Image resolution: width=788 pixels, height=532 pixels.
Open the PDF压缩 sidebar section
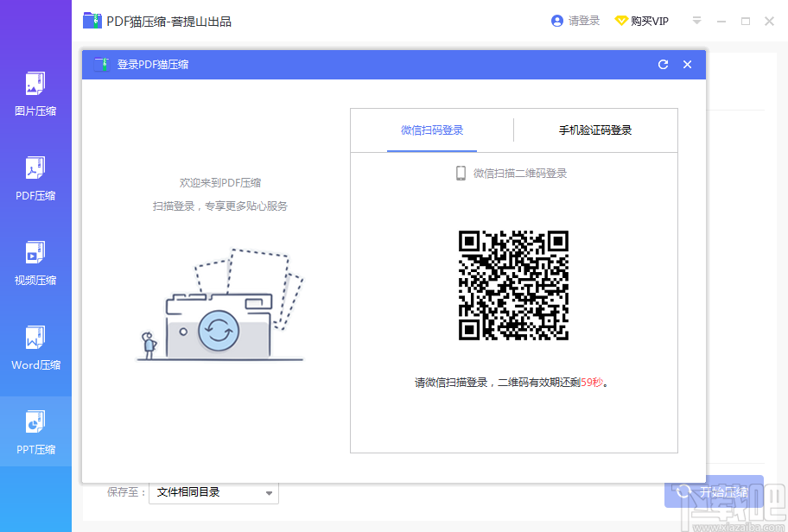[x=35, y=178]
